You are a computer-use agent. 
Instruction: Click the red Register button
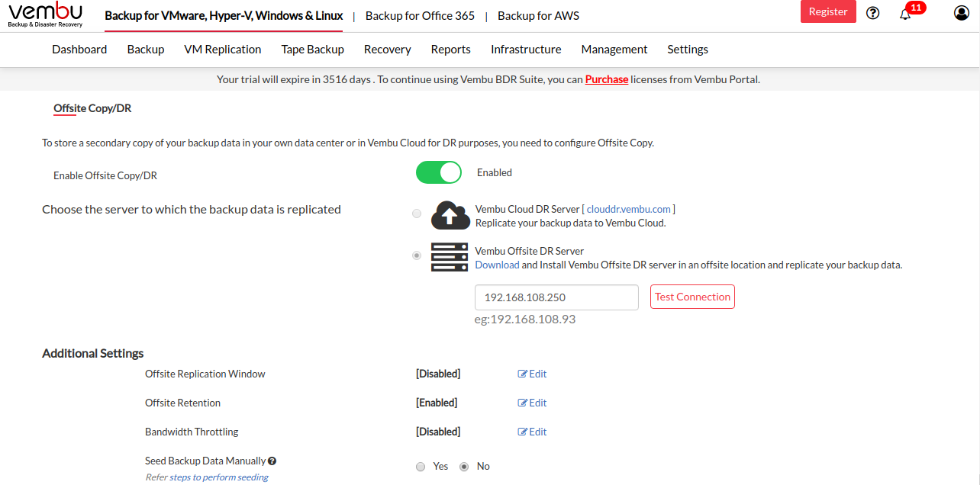coord(828,11)
